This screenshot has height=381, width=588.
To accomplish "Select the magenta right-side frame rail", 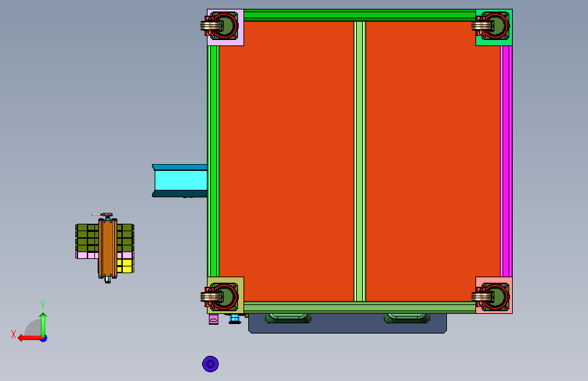I will pyautogui.click(x=506, y=161).
